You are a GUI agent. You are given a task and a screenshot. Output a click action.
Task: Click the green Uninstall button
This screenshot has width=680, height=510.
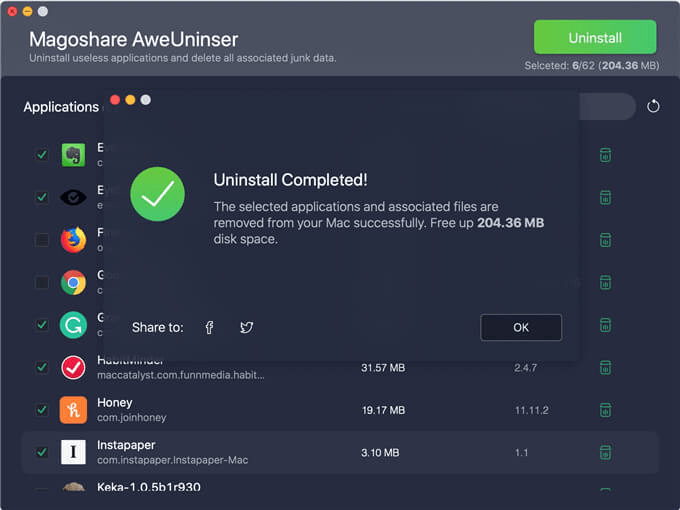[595, 37]
